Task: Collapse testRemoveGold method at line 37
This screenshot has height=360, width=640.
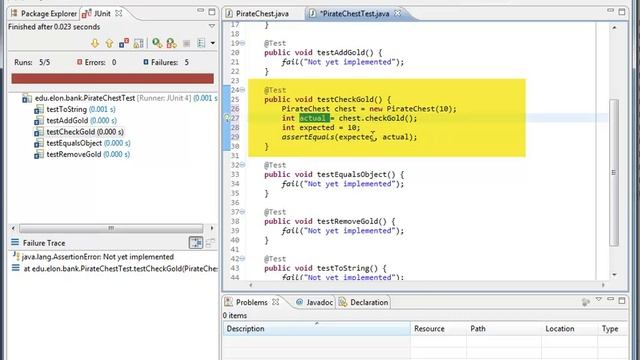Action: point(242,212)
